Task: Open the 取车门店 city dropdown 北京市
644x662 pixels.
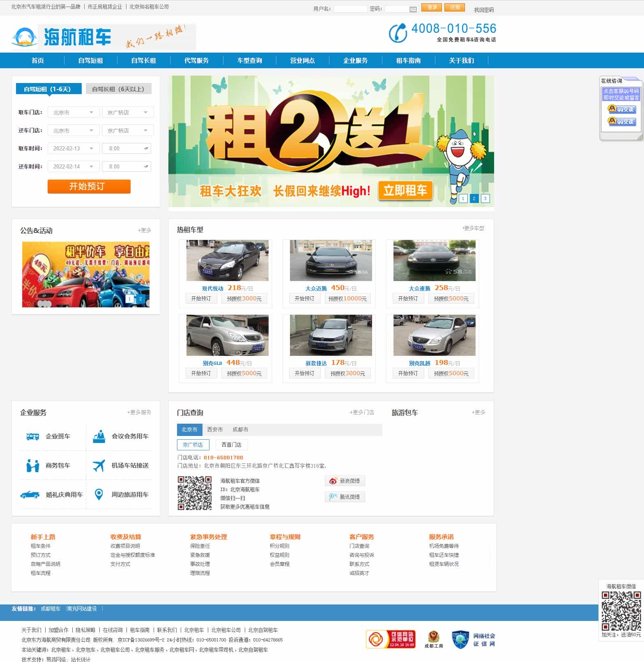Action: pos(74,113)
